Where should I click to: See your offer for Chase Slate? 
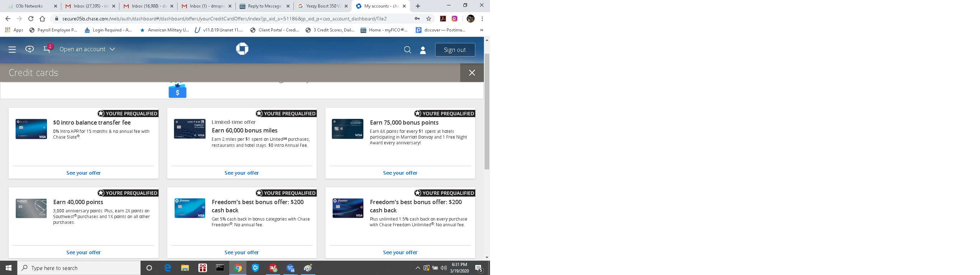(x=84, y=173)
